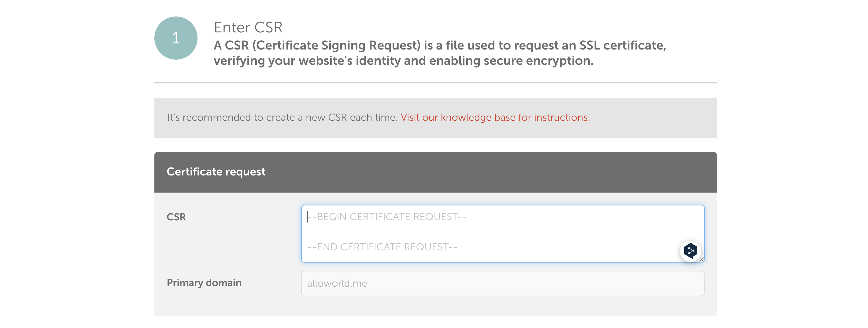The image size is (868, 328).
Task: Click the BEGIN CERTIFICATE REQUEST placeholder line
Action: 387,216
